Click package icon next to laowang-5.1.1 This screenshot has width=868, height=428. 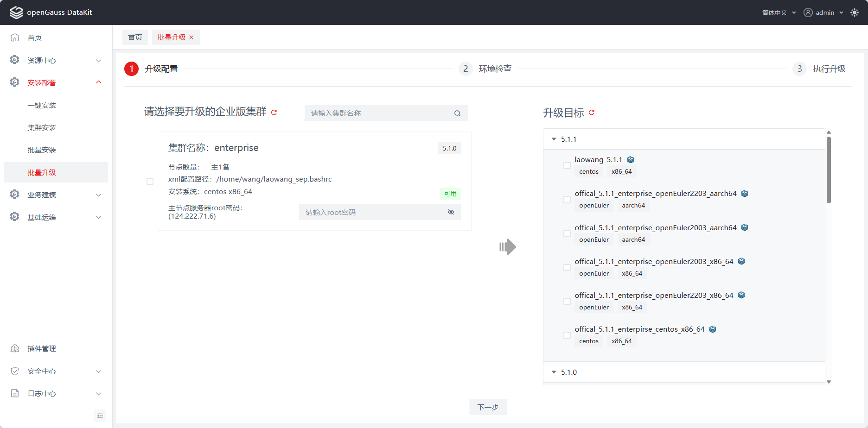pos(631,160)
